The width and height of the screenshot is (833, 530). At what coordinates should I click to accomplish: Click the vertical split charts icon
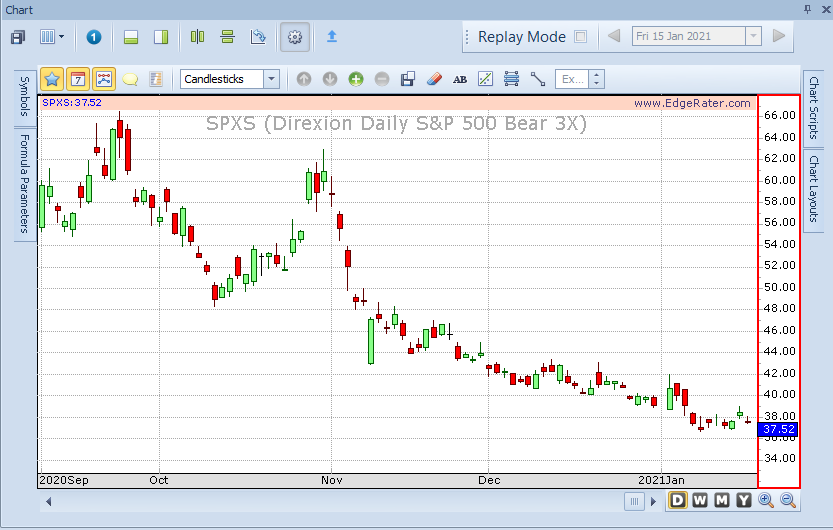[x=197, y=37]
